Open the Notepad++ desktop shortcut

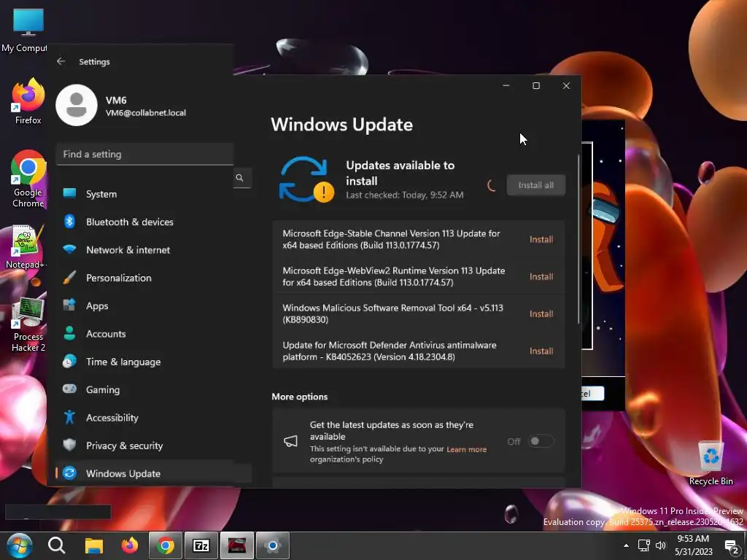pos(26,247)
